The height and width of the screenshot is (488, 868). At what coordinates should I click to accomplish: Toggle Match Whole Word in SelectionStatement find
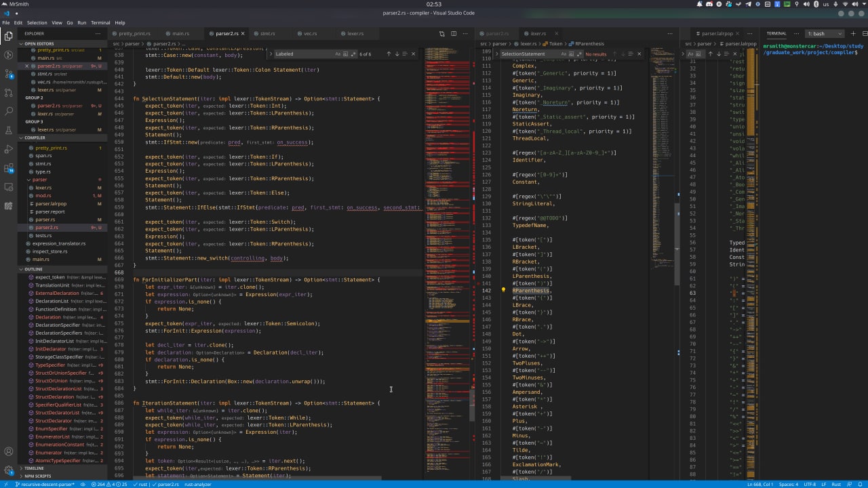(572, 54)
